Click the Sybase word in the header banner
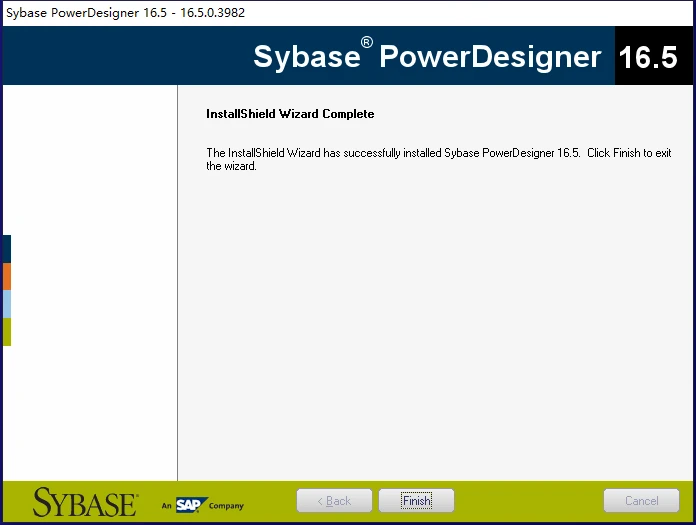 (x=307, y=57)
